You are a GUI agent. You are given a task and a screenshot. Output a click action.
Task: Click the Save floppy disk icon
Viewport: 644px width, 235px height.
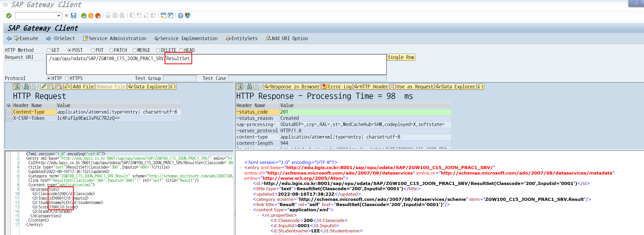tap(74, 16)
